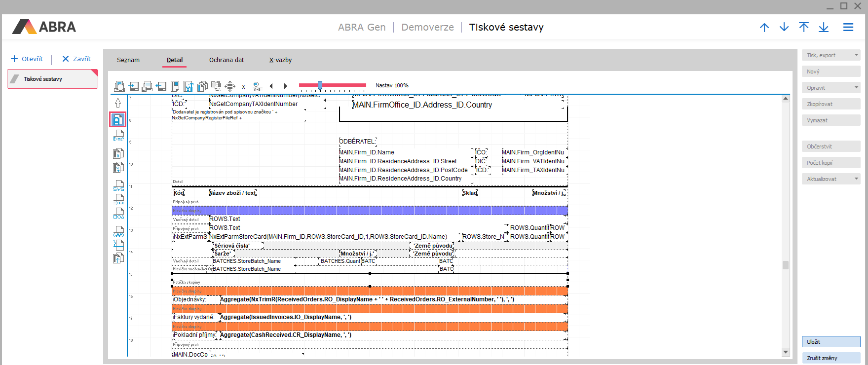Click the up arrow navigation icon
Viewport: 868px width, 365px height.
click(x=764, y=27)
